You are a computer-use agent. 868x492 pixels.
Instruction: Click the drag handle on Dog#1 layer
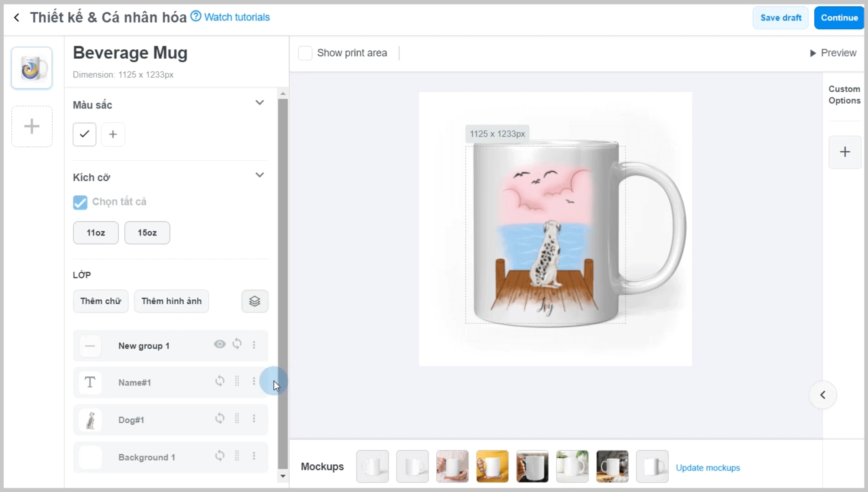pos(237,418)
